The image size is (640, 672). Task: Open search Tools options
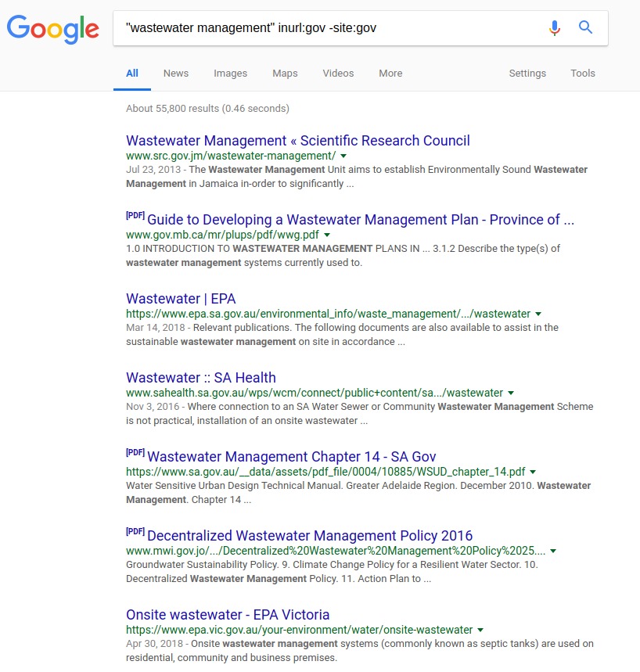tap(583, 74)
